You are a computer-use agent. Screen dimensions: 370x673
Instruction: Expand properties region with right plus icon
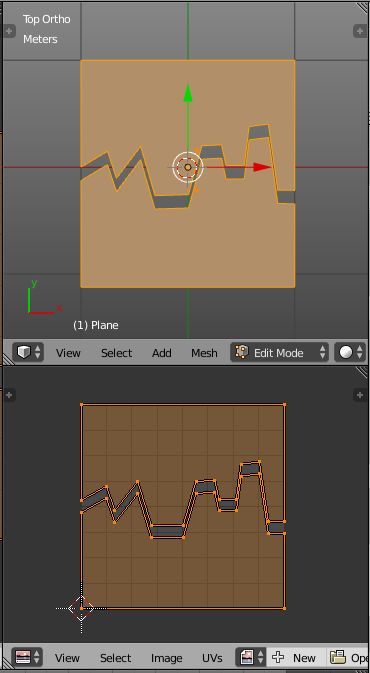click(360, 31)
